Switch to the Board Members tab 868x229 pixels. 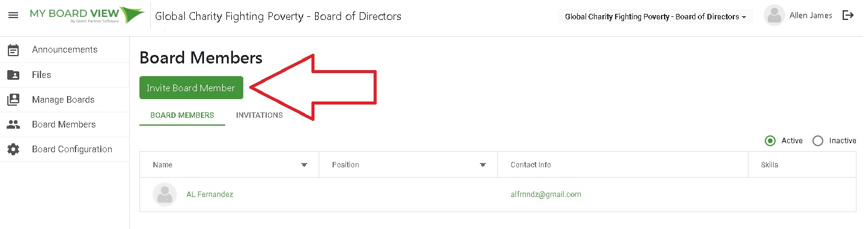tap(182, 115)
